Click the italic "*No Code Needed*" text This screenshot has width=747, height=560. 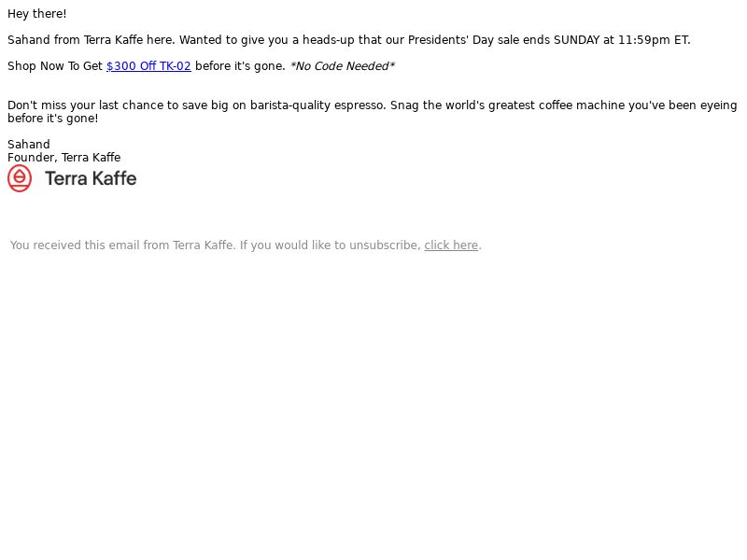(342, 66)
